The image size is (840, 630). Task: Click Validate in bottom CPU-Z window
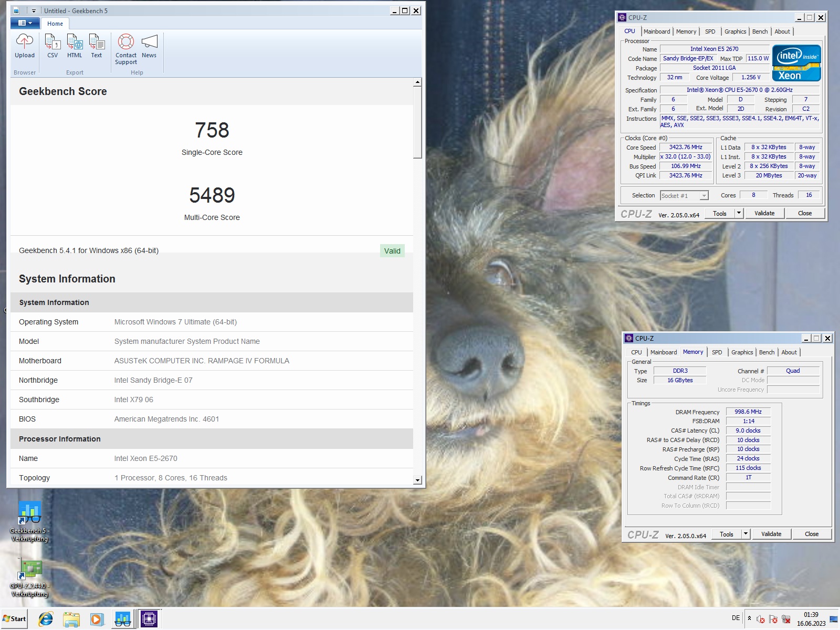771,534
